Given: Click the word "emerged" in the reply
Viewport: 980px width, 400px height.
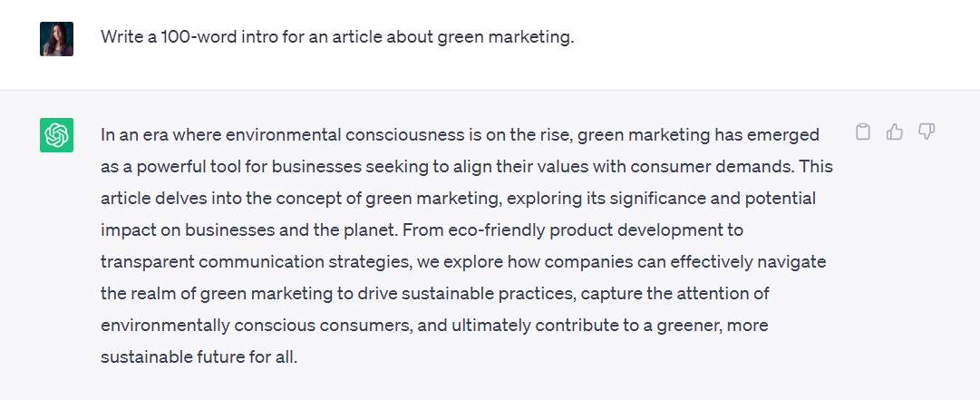Looking at the screenshot, I should (x=786, y=135).
